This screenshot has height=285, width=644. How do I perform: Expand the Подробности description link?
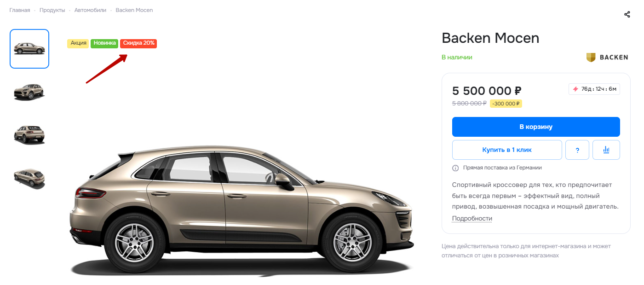click(x=472, y=218)
